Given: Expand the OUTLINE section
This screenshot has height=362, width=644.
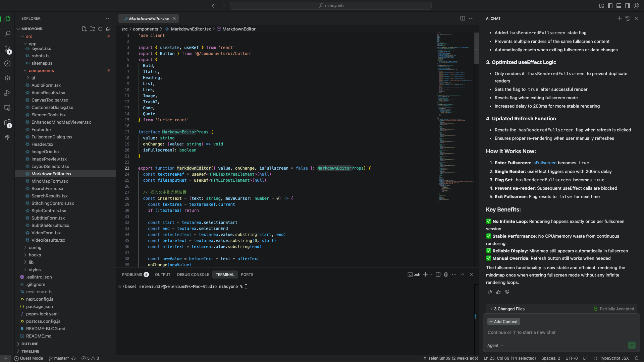Looking at the screenshot, I should tap(30, 344).
